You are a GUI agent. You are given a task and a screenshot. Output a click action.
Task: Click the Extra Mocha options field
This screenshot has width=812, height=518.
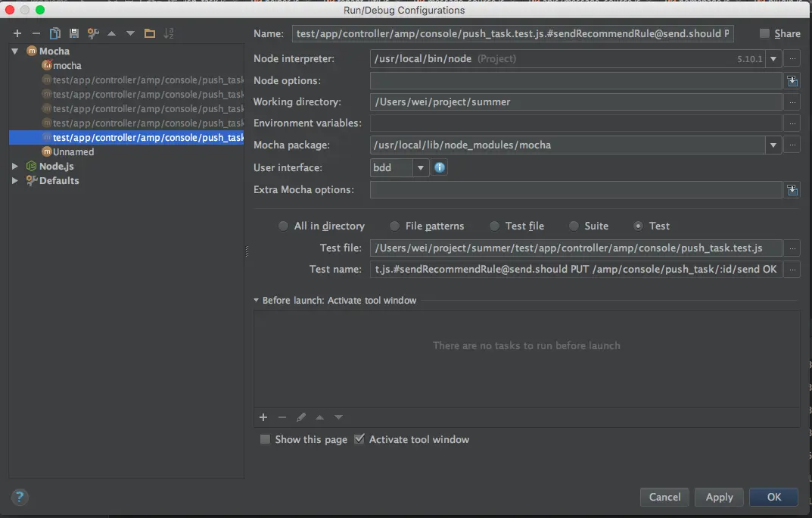coord(576,189)
